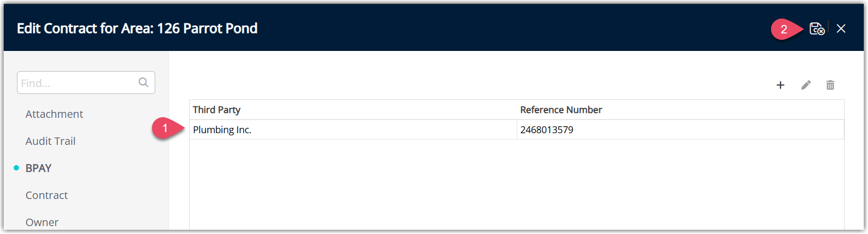This screenshot has width=868, height=234.
Task: Go to the Contract section
Action: tap(47, 195)
